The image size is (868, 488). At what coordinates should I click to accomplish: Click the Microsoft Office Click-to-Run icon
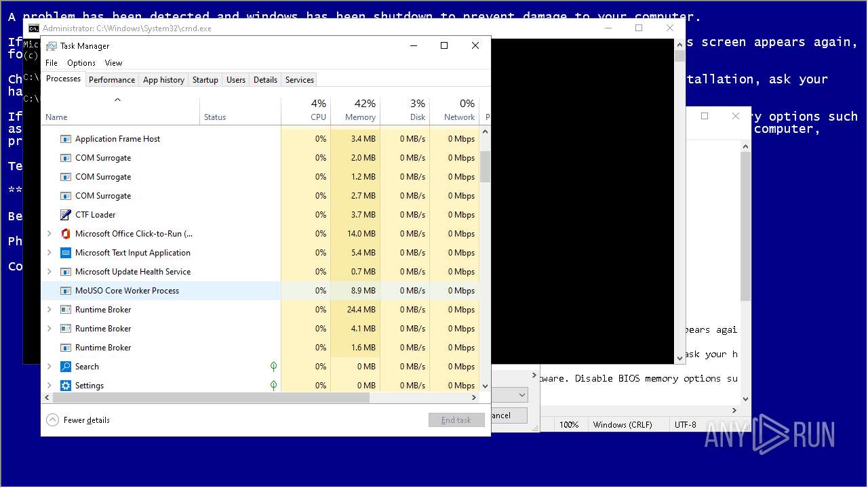[x=66, y=234]
